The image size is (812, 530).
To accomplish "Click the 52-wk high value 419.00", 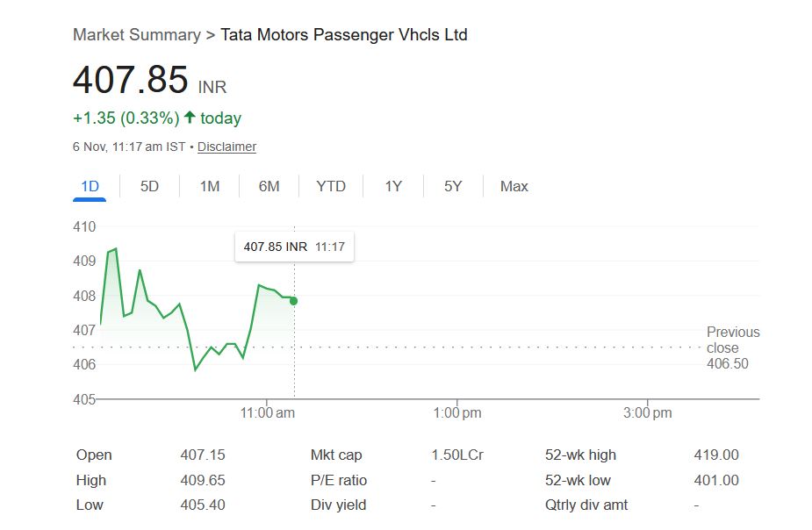I will 716,455.
